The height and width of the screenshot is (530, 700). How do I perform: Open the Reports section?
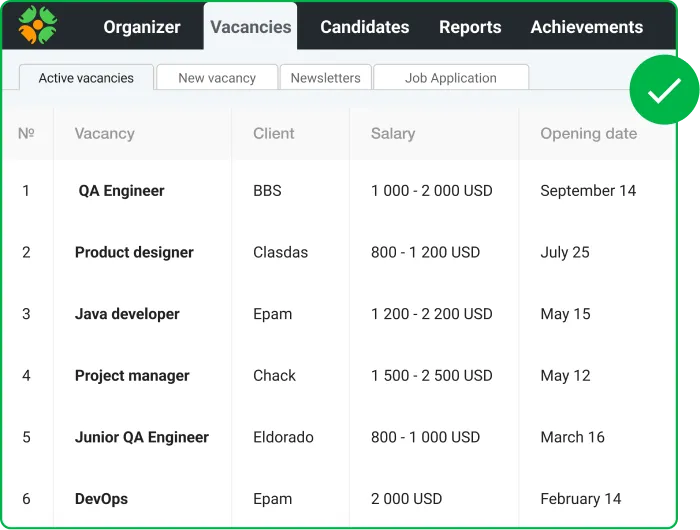(470, 27)
